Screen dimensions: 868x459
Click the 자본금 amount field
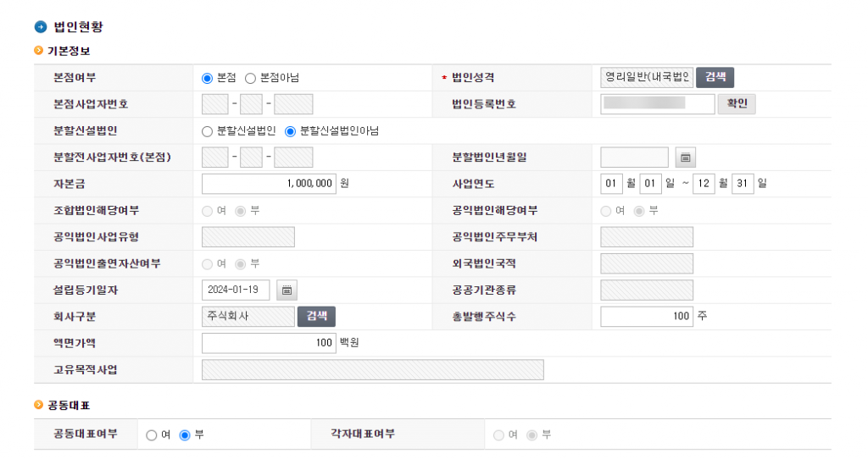pyautogui.click(x=269, y=184)
